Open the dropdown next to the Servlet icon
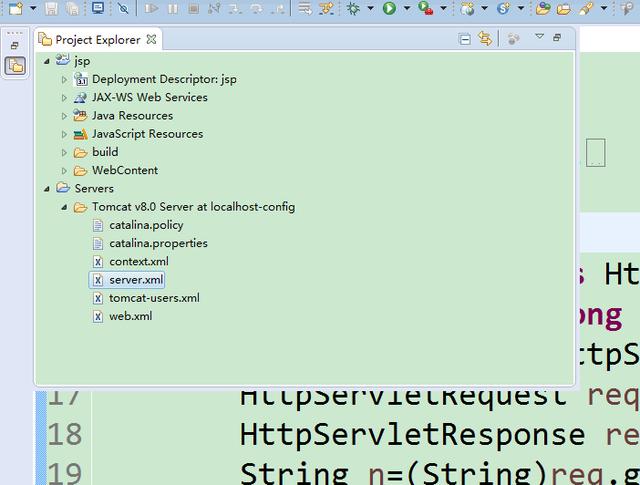 coord(521,8)
